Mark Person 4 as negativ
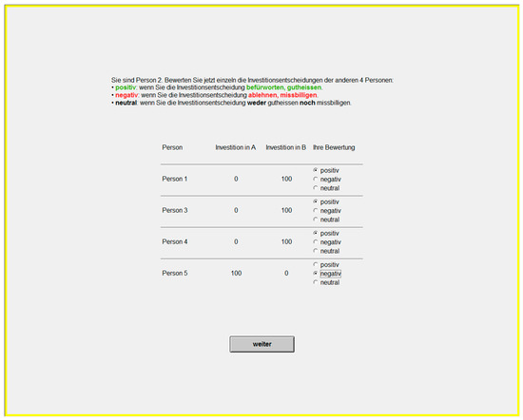Screen dimensions: 523x420 315,242
